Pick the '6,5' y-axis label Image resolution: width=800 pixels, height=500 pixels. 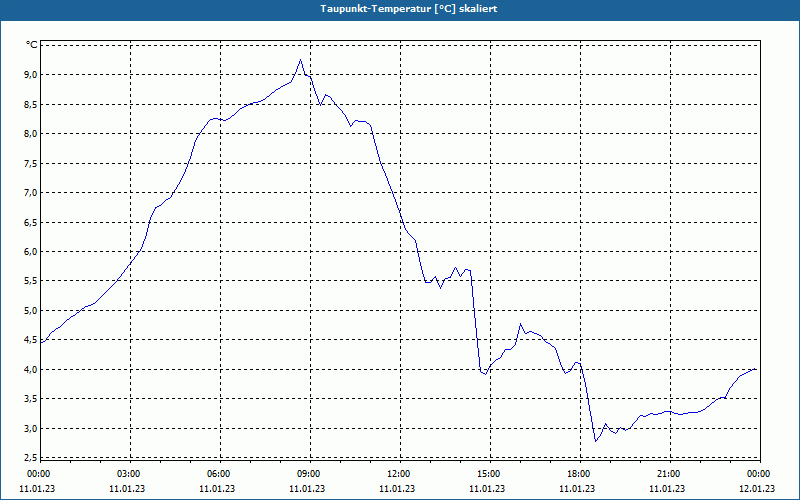[x=31, y=222]
